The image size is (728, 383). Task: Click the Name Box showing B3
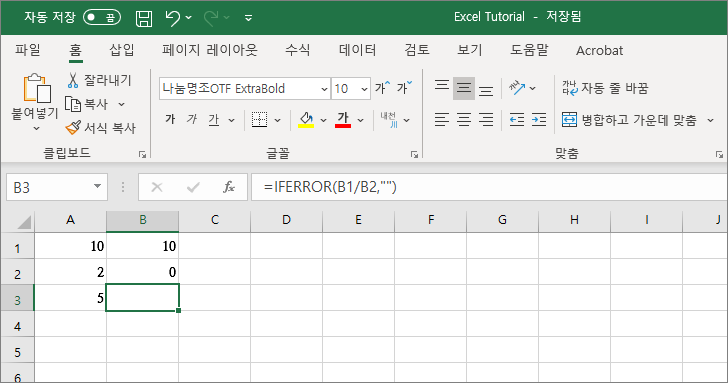click(x=56, y=187)
